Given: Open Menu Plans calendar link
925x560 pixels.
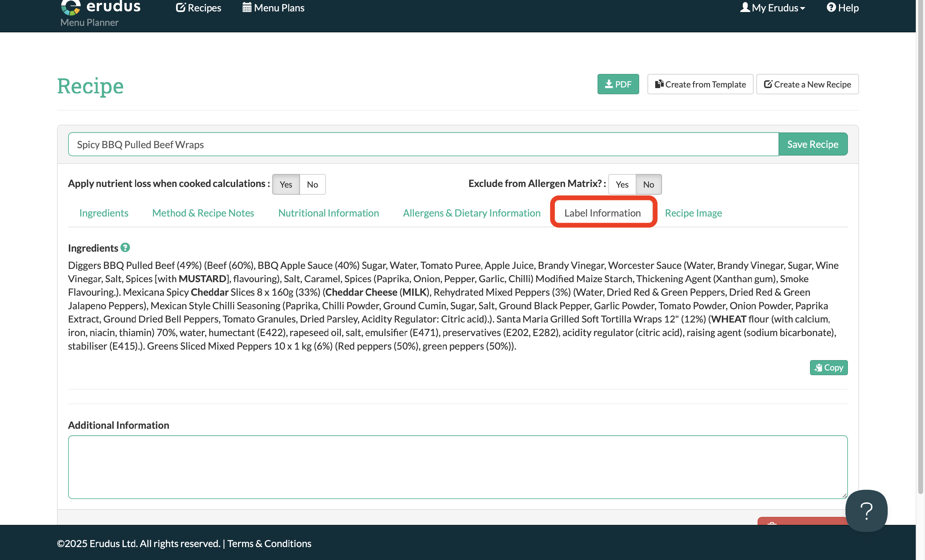Looking at the screenshot, I should tap(273, 8).
